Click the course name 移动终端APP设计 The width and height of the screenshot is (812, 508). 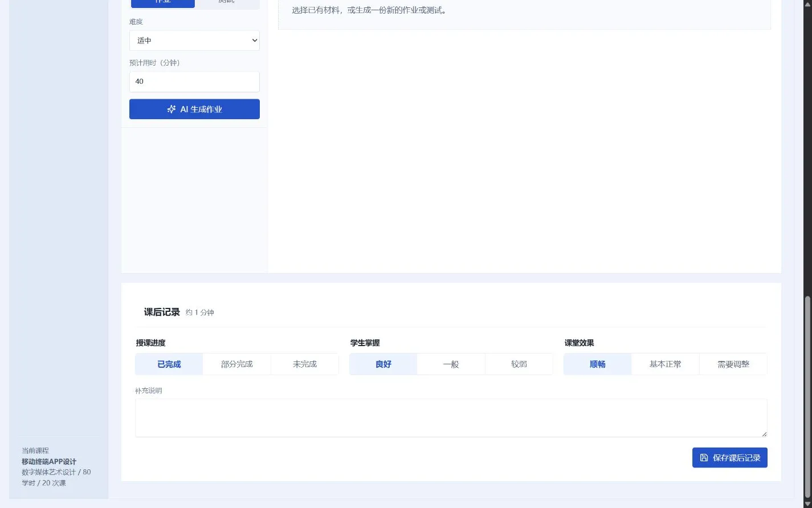(49, 461)
